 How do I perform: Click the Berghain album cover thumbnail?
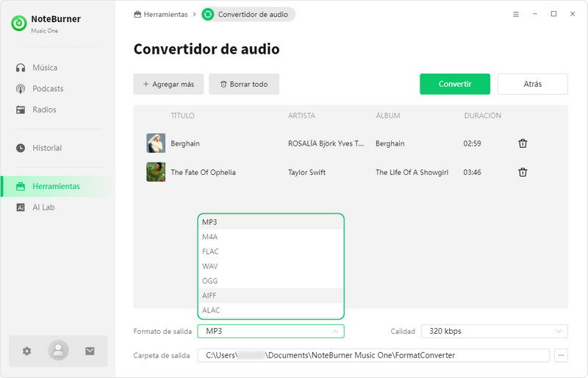click(156, 143)
